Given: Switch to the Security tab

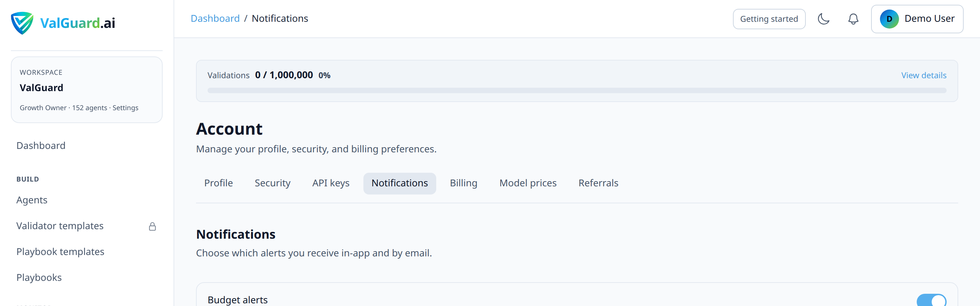Looking at the screenshot, I should [x=272, y=183].
